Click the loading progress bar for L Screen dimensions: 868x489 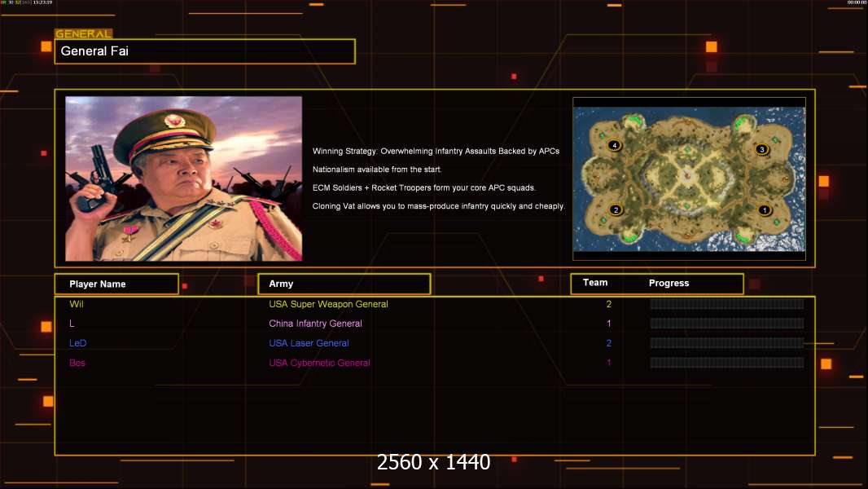[x=727, y=324]
